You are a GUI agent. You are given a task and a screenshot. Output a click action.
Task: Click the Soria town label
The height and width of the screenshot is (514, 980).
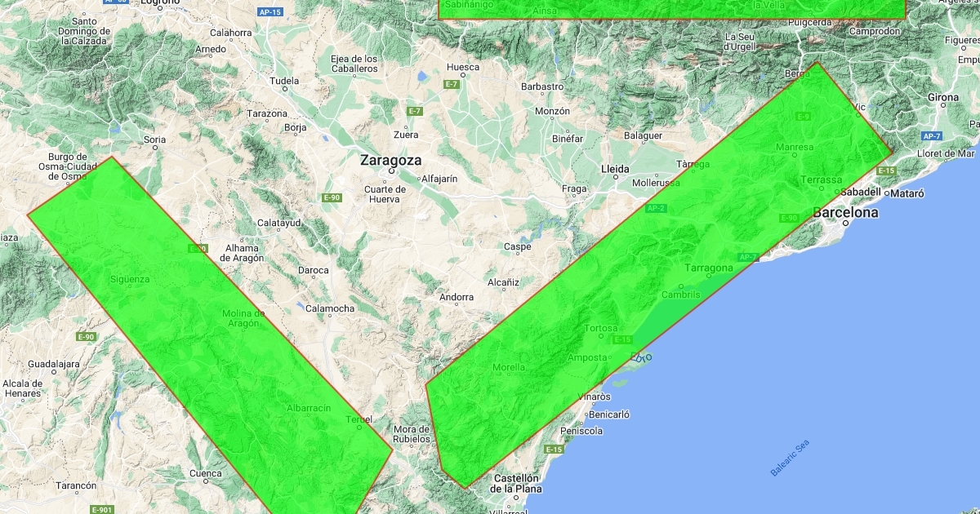(154, 140)
